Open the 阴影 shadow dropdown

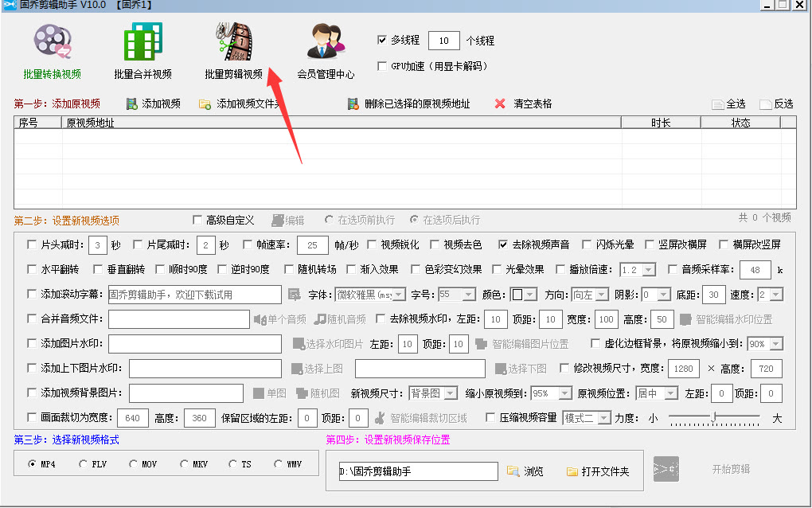point(665,295)
